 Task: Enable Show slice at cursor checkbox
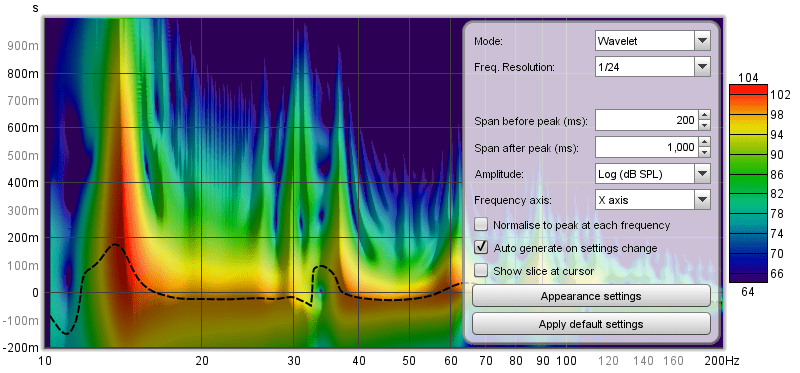(481, 270)
